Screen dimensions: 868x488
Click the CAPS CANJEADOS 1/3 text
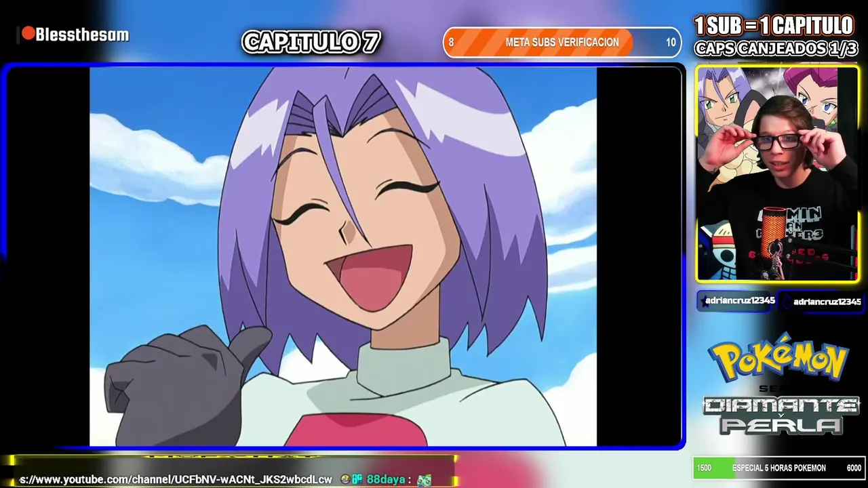pyautogui.click(x=776, y=49)
